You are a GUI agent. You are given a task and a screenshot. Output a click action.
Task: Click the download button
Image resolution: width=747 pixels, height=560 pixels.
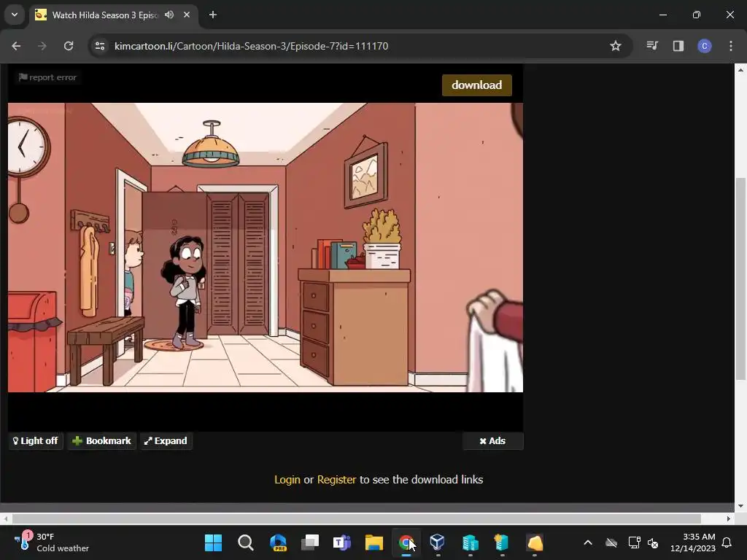(477, 85)
